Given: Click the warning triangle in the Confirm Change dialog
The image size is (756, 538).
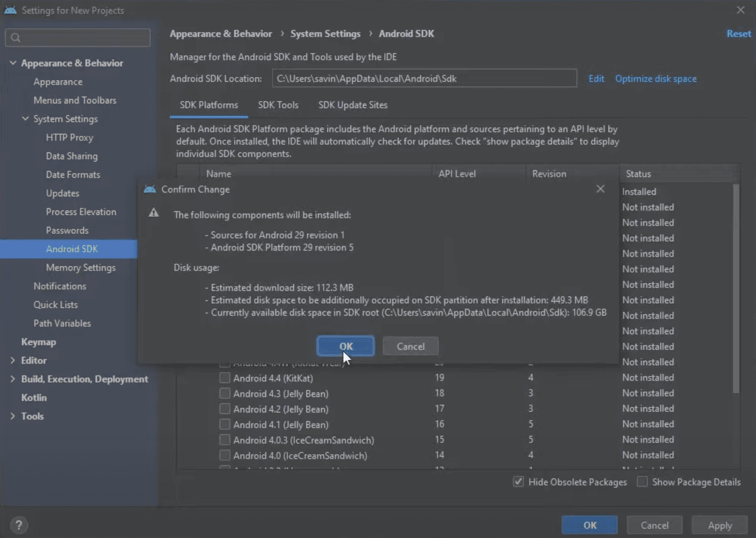Looking at the screenshot, I should (153, 212).
